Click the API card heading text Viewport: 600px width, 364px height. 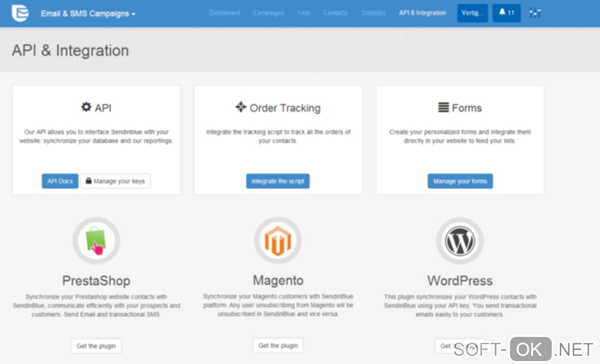[x=103, y=108]
